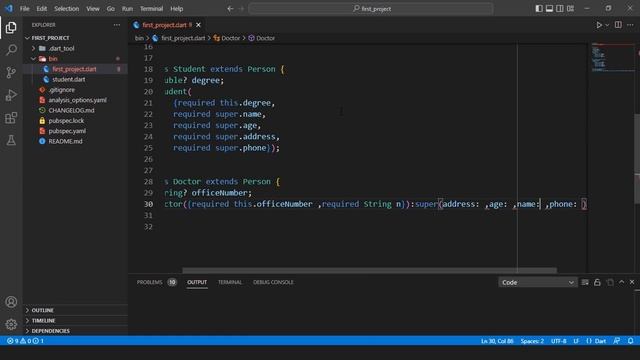Click the first_project search command box
Viewport: 640px width, 360px height.
[x=371, y=9]
